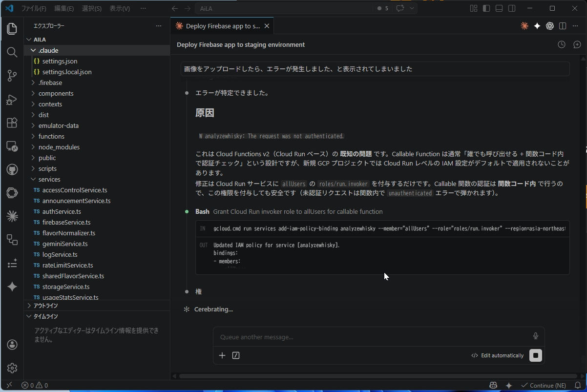Open the Accounts menu
Image resolution: width=587 pixels, height=392 pixels.
12,345
